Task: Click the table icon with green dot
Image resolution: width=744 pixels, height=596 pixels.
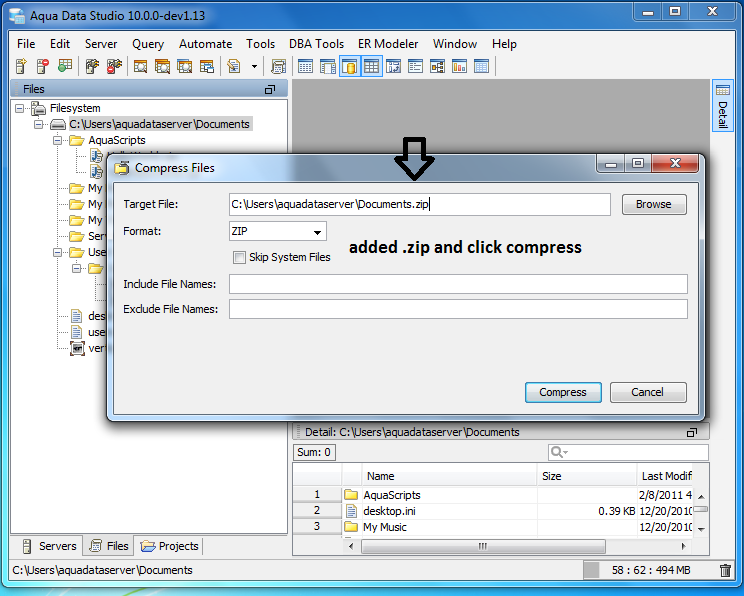Action: (x=65, y=66)
